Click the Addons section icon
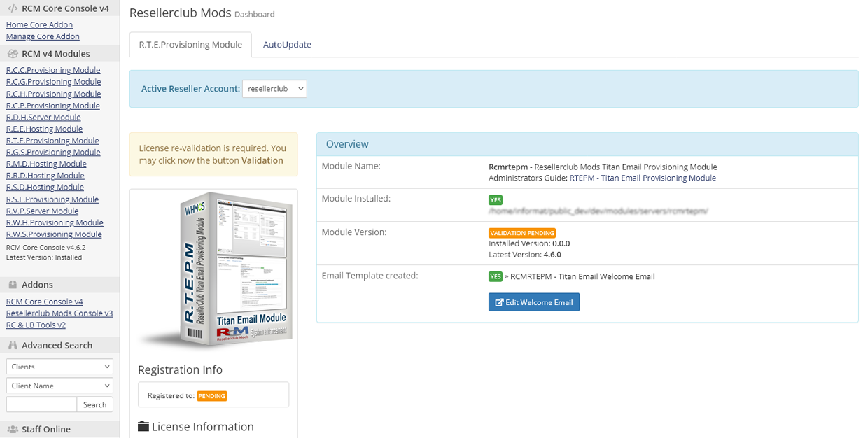The height and width of the screenshot is (438, 868). (13, 285)
